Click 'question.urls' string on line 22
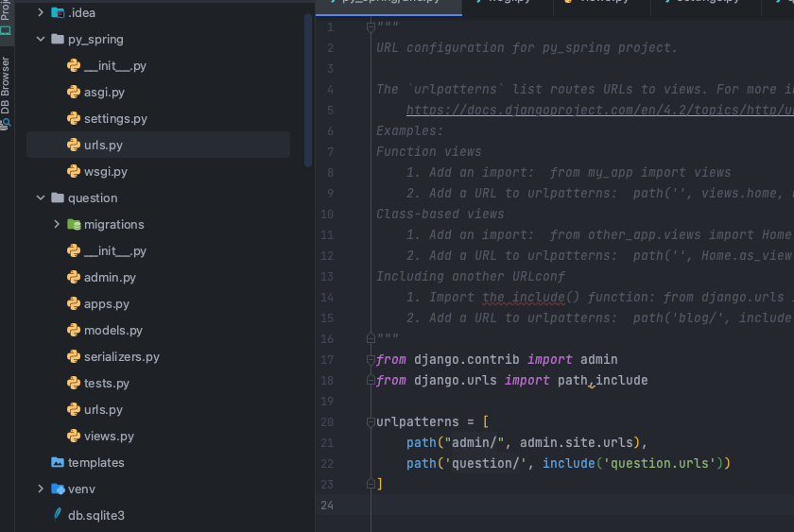Screen dimensions: 794x532 click(659, 463)
